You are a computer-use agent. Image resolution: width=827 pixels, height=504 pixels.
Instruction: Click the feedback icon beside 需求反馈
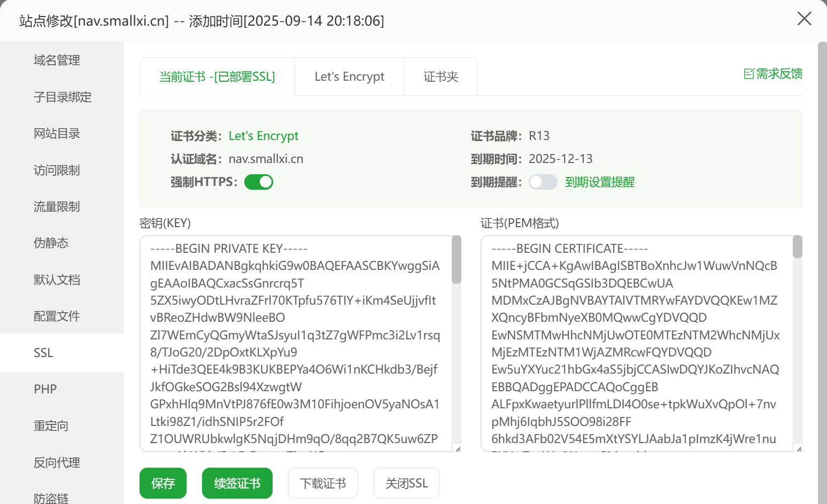click(748, 74)
